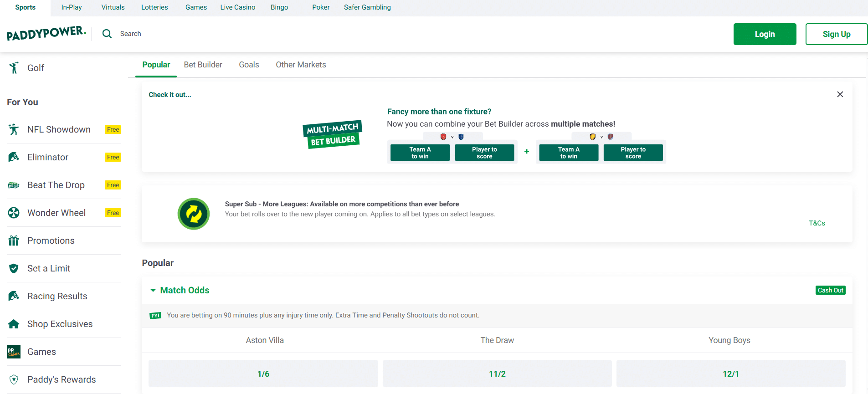Click the Search input field
This screenshot has width=868, height=394.
coord(131,34)
